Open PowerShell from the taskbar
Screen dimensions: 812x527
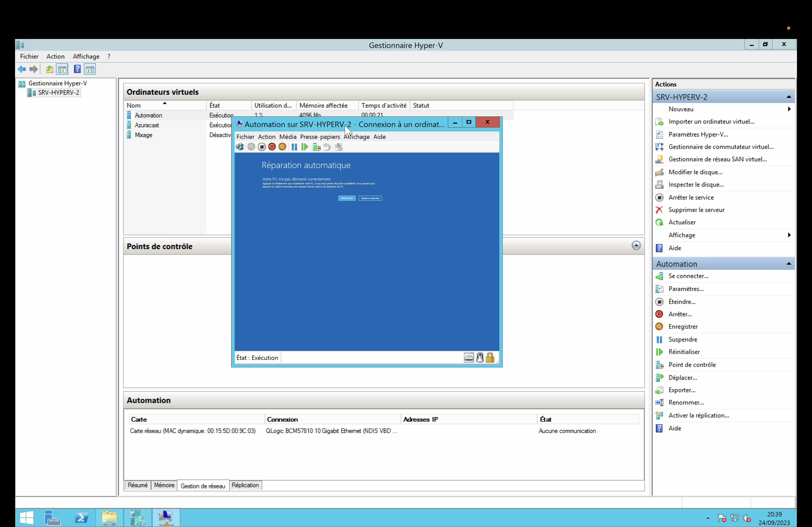(81, 518)
